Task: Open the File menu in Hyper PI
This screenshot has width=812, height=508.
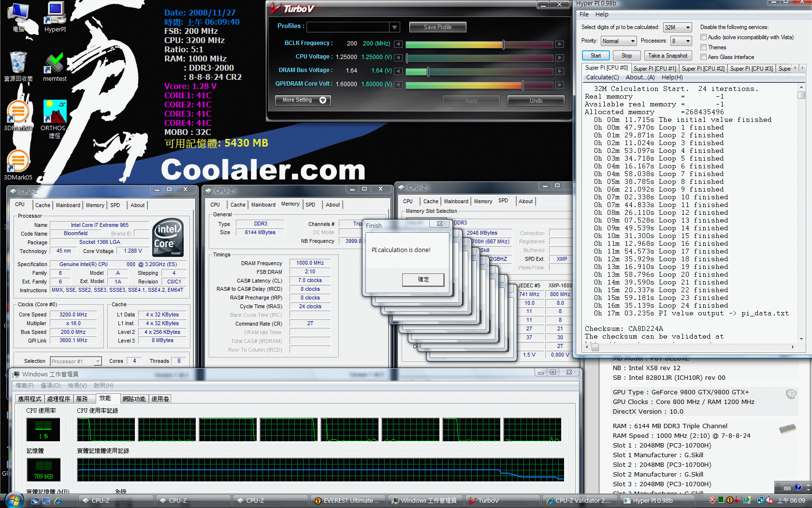Action: click(x=584, y=15)
